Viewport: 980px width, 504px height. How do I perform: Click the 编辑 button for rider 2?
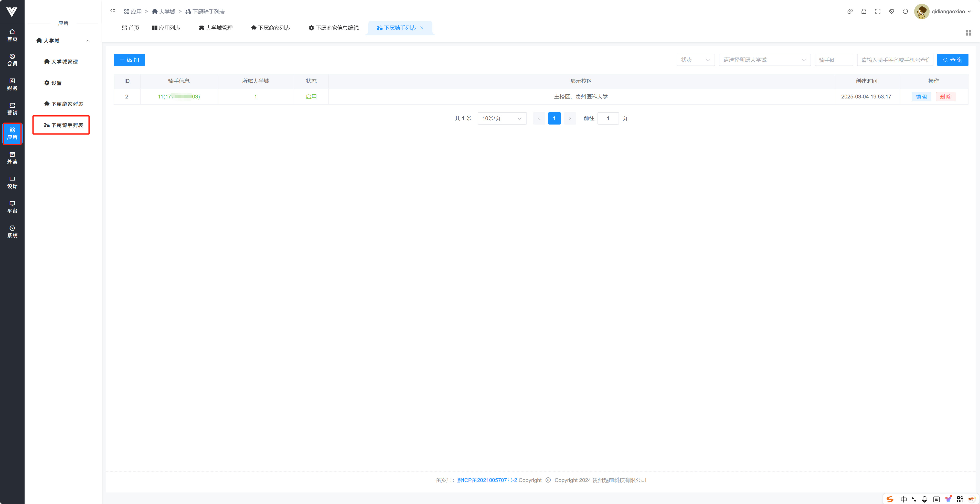pos(921,97)
